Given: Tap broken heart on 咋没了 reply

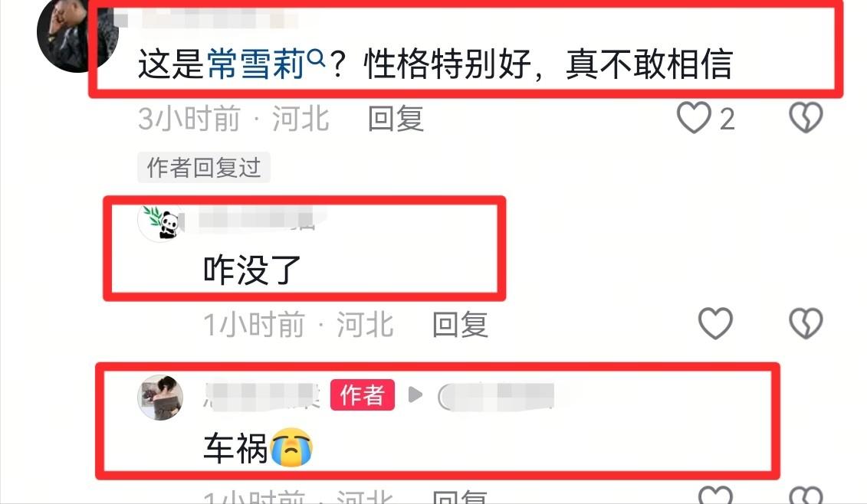Looking at the screenshot, I should 806,323.
